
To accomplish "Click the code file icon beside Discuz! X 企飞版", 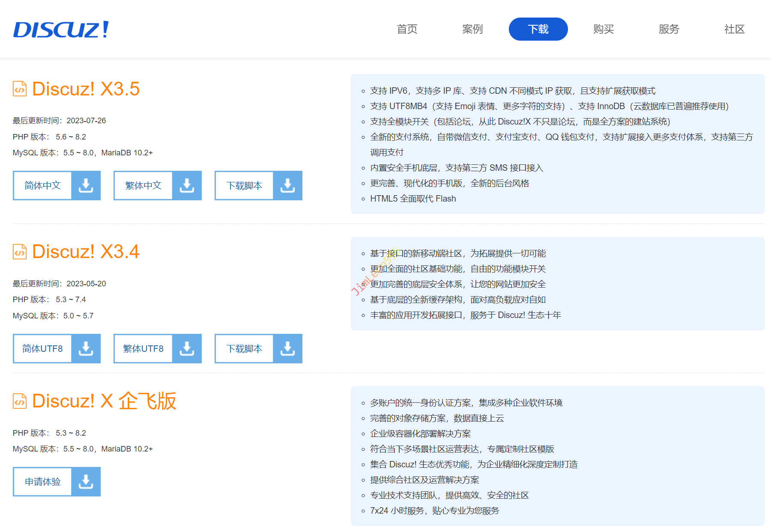I will (20, 401).
